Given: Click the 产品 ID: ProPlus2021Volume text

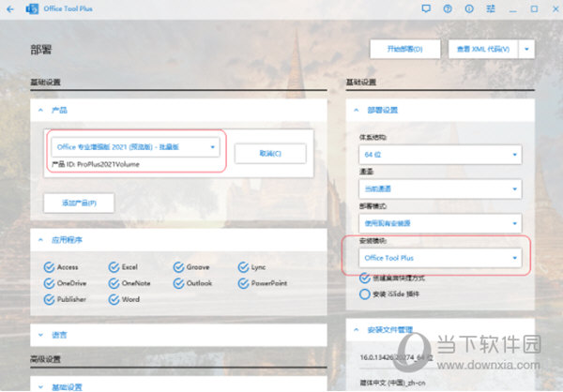Looking at the screenshot, I should coord(95,164).
